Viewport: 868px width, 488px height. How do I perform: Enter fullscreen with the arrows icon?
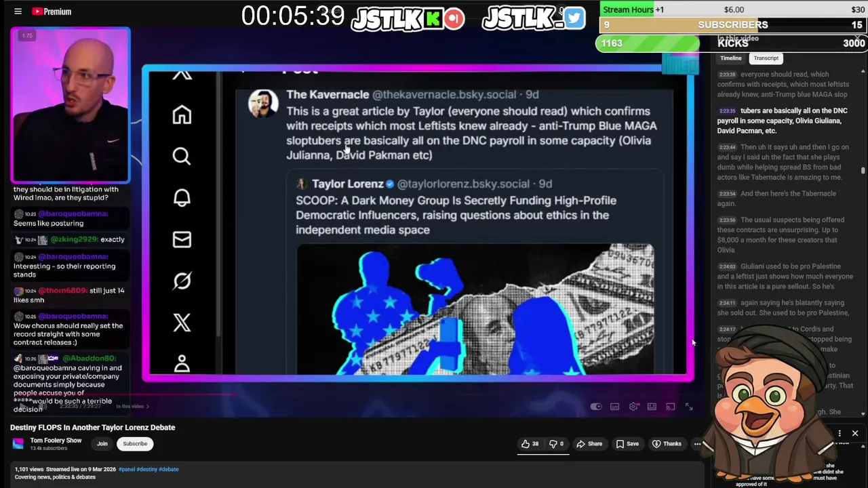pyautogui.click(x=689, y=407)
